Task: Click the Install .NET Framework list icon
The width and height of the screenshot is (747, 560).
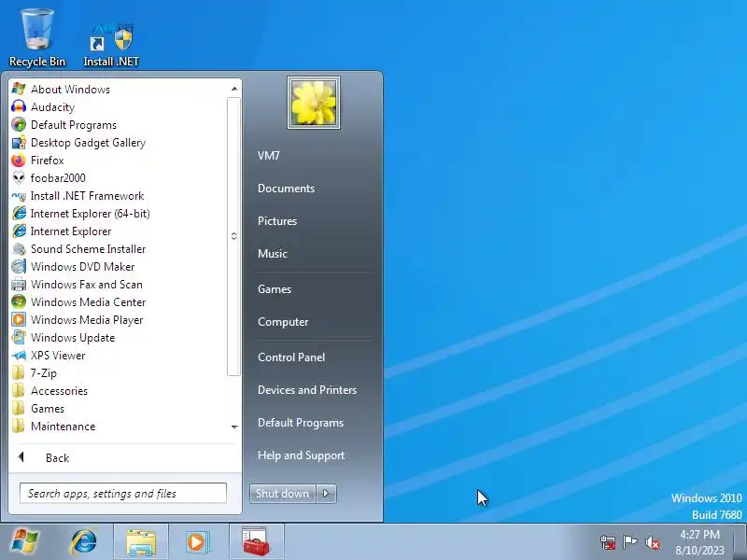Action: (x=19, y=196)
